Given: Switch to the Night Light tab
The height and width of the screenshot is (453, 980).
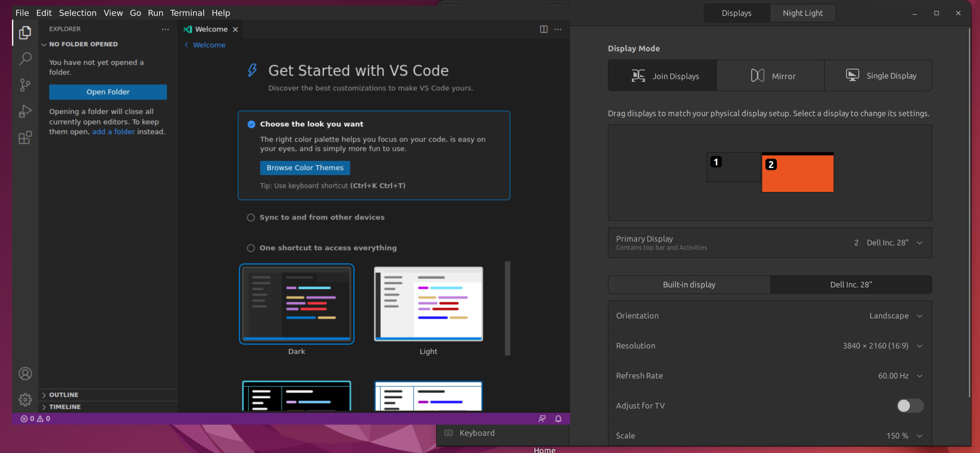Looking at the screenshot, I should (x=803, y=13).
